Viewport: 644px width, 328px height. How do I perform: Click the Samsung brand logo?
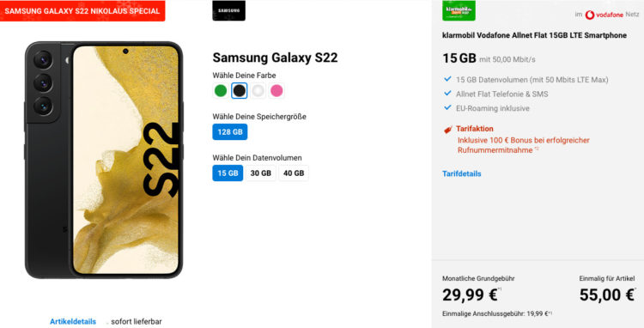coord(228,10)
